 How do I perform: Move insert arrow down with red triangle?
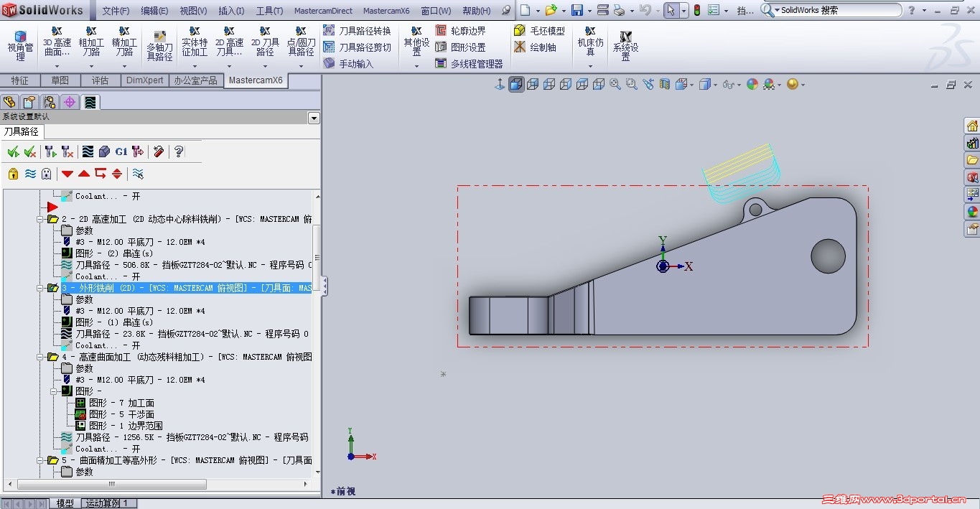click(67, 174)
